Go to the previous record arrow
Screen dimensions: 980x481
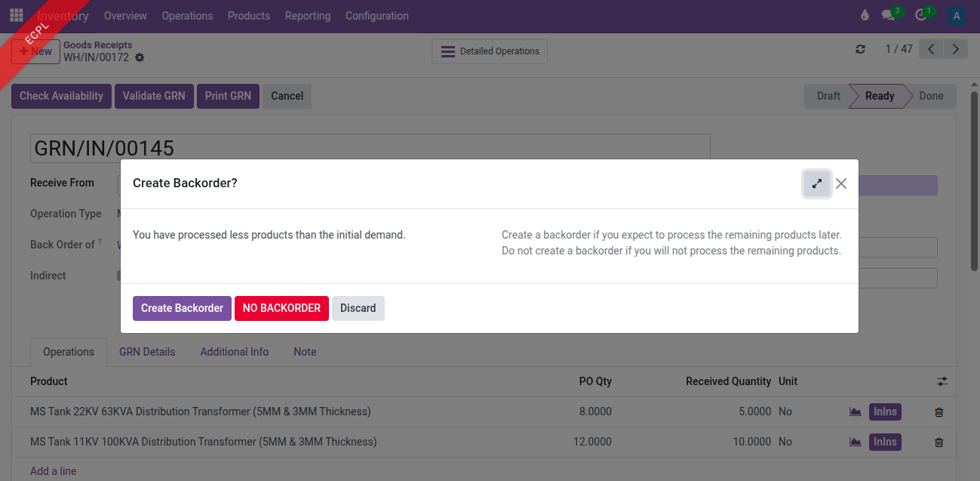[932, 50]
